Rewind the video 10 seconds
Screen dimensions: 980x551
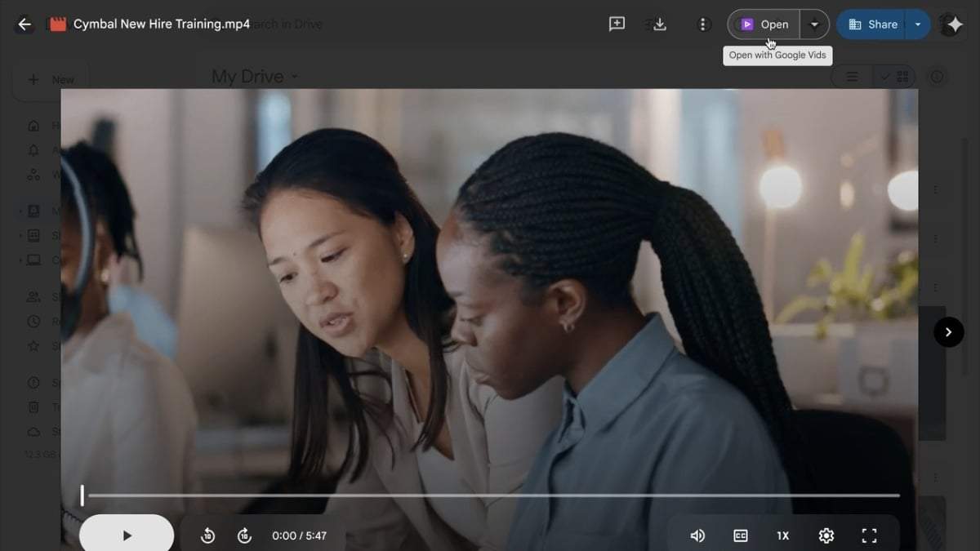(x=207, y=535)
